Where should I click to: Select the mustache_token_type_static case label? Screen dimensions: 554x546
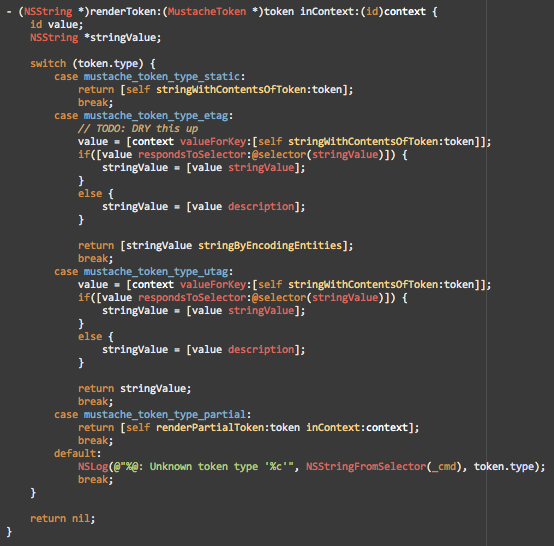(x=162, y=77)
